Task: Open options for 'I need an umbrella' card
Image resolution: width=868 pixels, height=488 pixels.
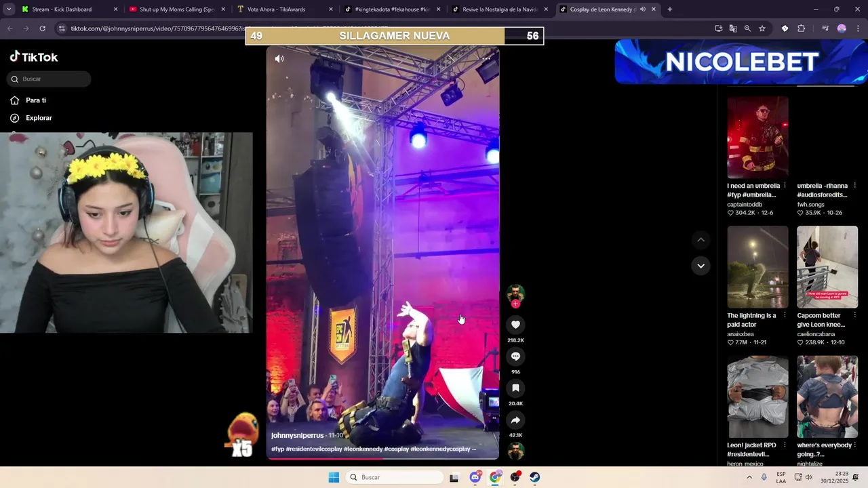Action: tap(785, 186)
